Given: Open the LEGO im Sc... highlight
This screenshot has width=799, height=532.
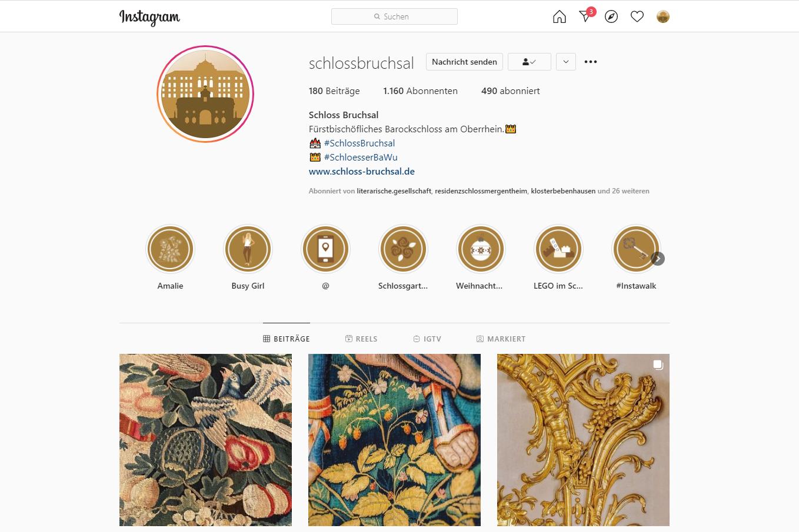Looking at the screenshot, I should pos(558,249).
